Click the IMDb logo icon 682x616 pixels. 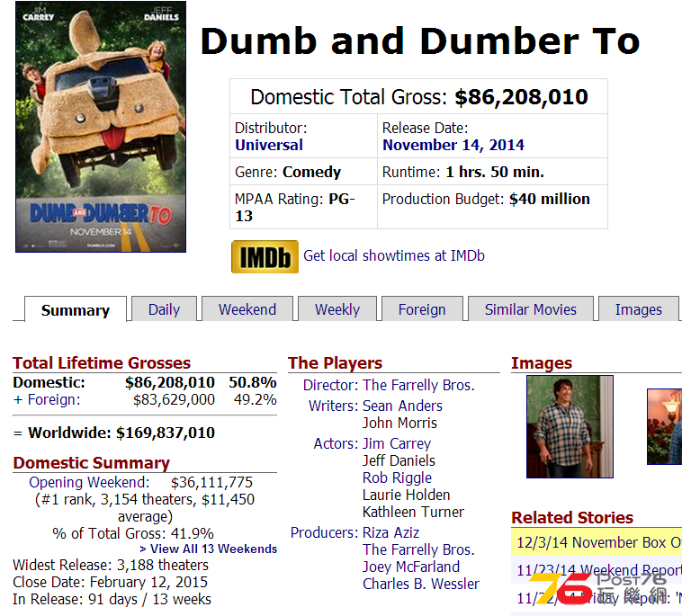265,256
